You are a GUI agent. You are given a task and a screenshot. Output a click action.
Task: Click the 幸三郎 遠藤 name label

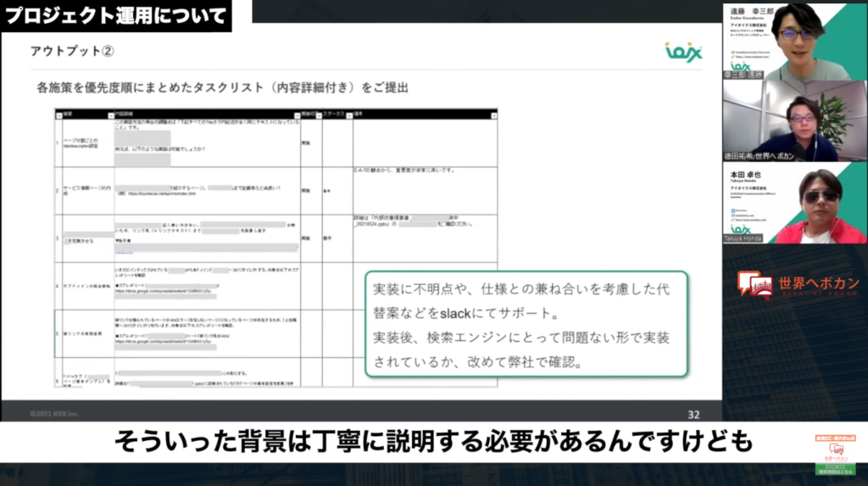pos(743,75)
